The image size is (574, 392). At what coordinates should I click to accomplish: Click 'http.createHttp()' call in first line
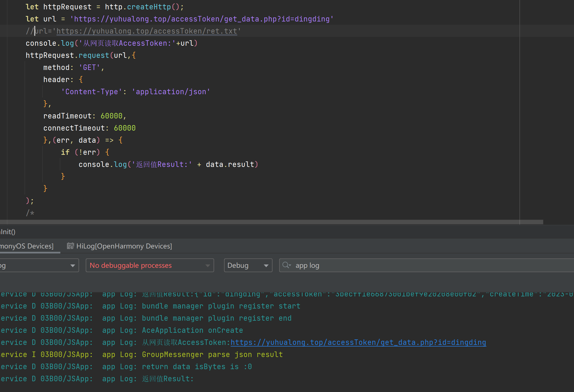[142, 7]
